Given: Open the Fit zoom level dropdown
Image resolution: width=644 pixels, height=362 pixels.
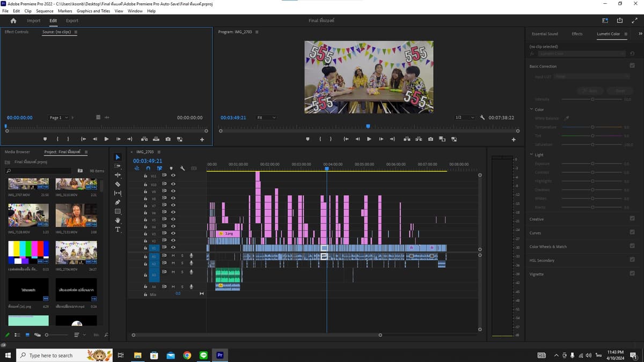Looking at the screenshot, I should point(266,117).
